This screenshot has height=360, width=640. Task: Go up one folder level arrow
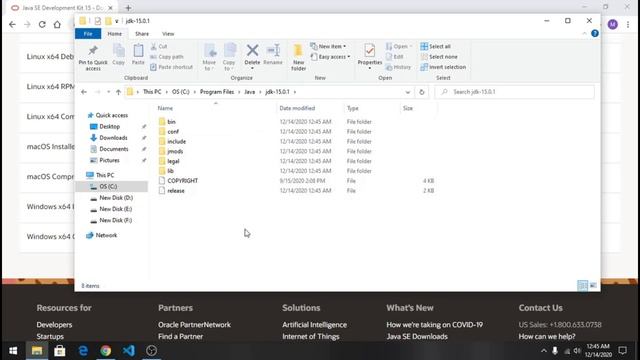point(118,92)
